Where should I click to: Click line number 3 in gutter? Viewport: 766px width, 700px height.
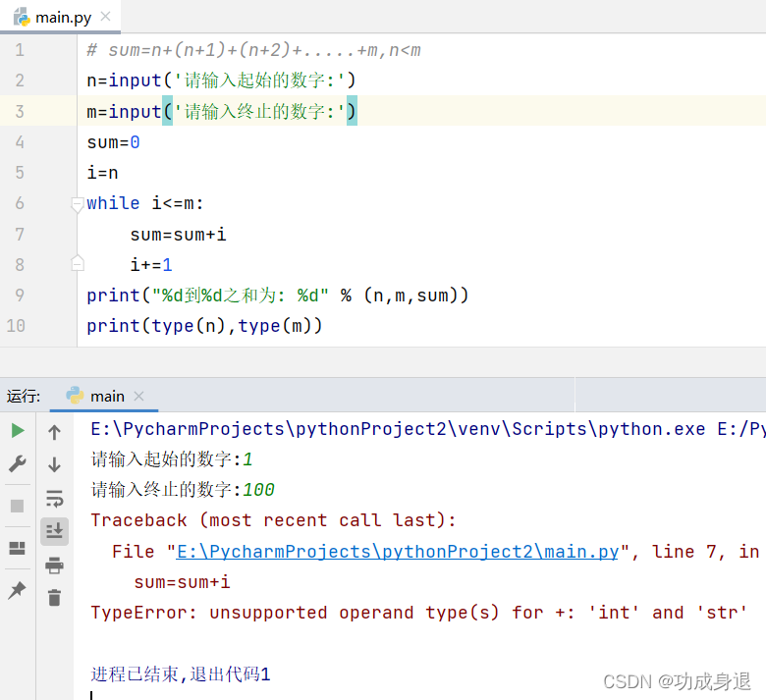point(20,111)
